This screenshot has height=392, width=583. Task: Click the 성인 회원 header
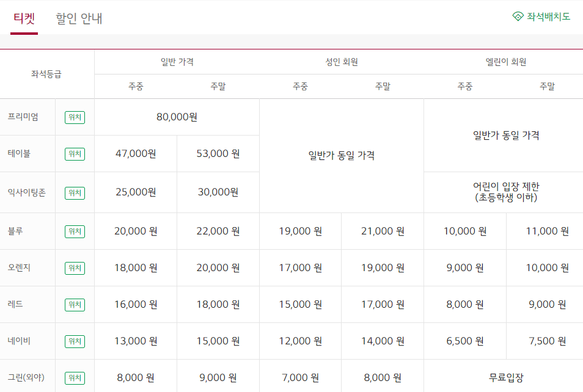341,60
